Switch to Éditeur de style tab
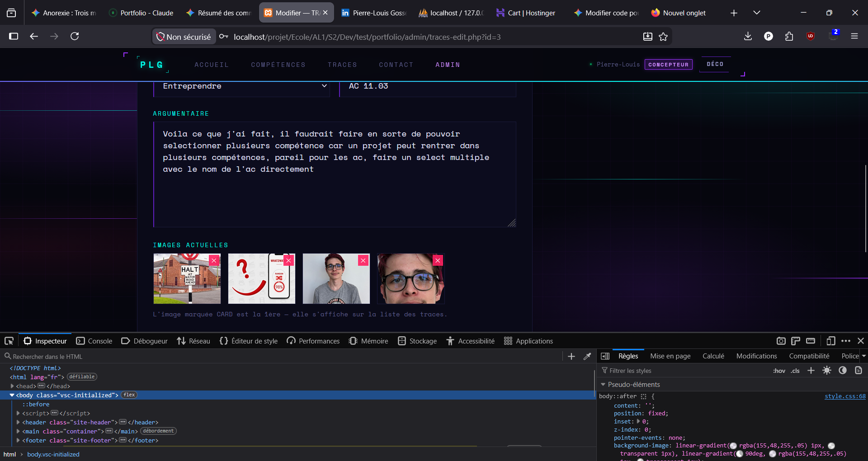 pyautogui.click(x=249, y=341)
